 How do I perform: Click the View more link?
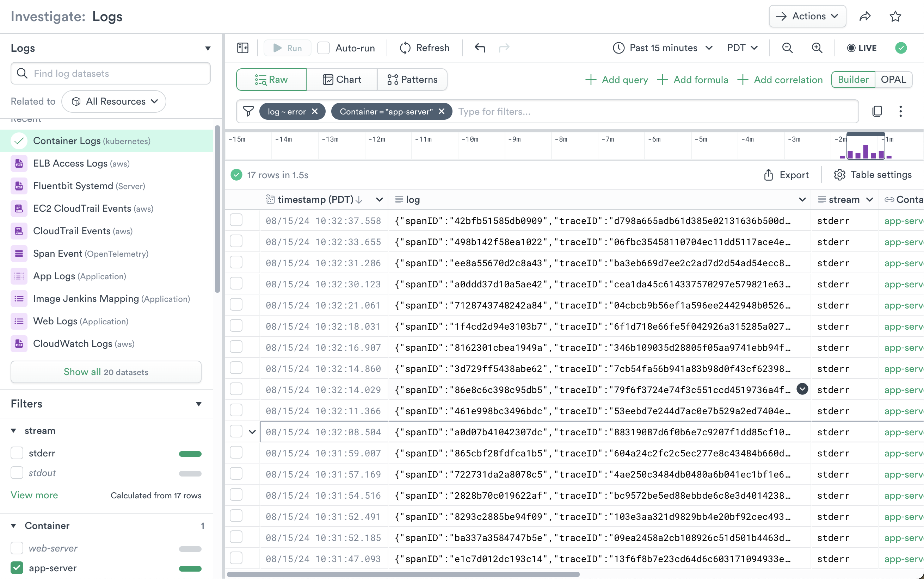tap(35, 495)
